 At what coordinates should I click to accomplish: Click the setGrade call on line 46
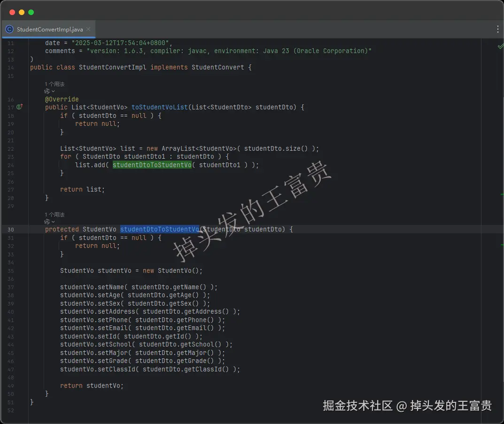[x=142, y=361]
